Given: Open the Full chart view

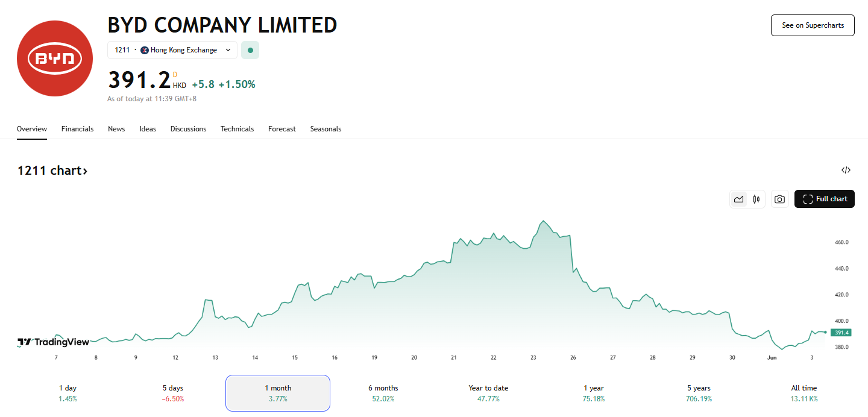Looking at the screenshot, I should tap(824, 199).
